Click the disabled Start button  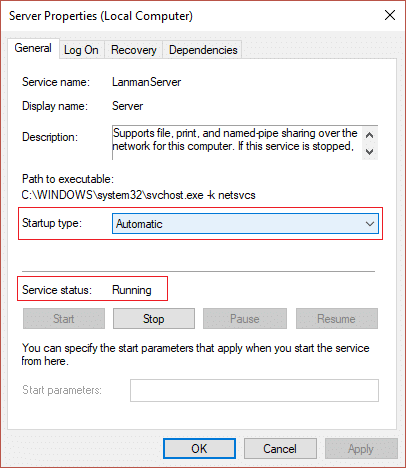[64, 319]
